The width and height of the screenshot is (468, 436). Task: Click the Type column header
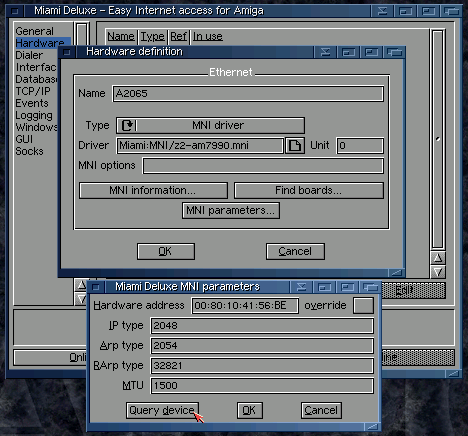pyautogui.click(x=153, y=36)
